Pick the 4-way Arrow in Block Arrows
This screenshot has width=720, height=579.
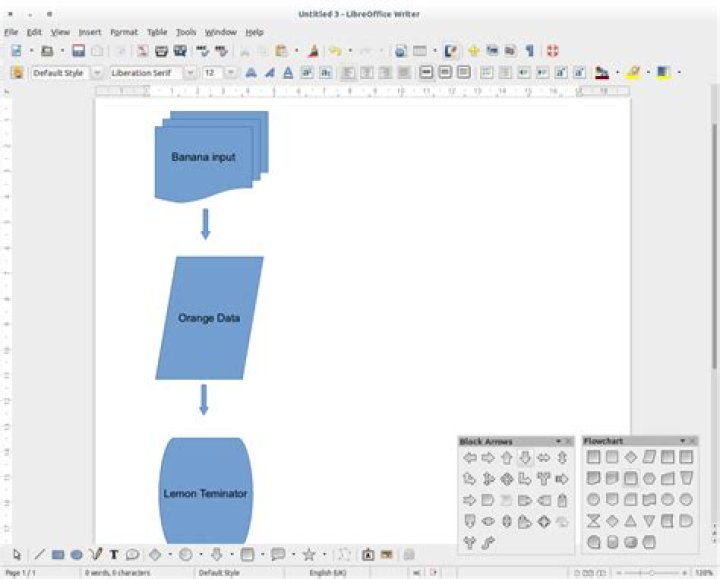[x=506, y=479]
